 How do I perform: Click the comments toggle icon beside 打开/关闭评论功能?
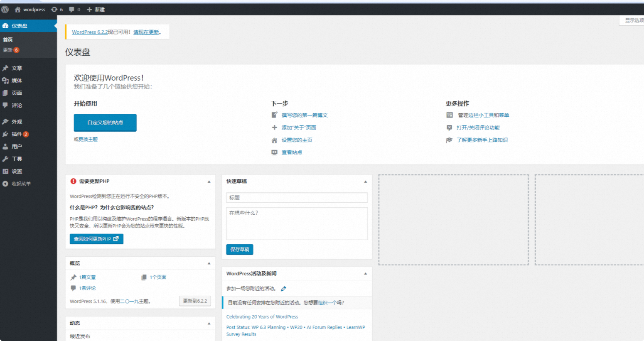[449, 128]
